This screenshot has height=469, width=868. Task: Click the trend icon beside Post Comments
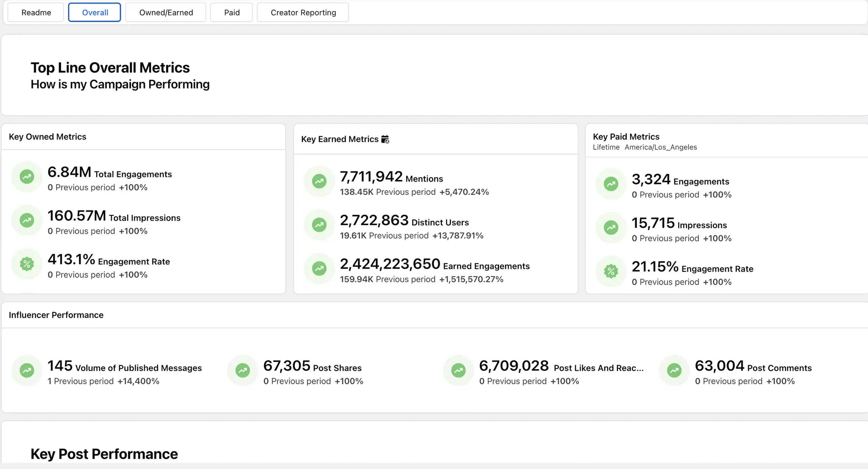click(674, 370)
